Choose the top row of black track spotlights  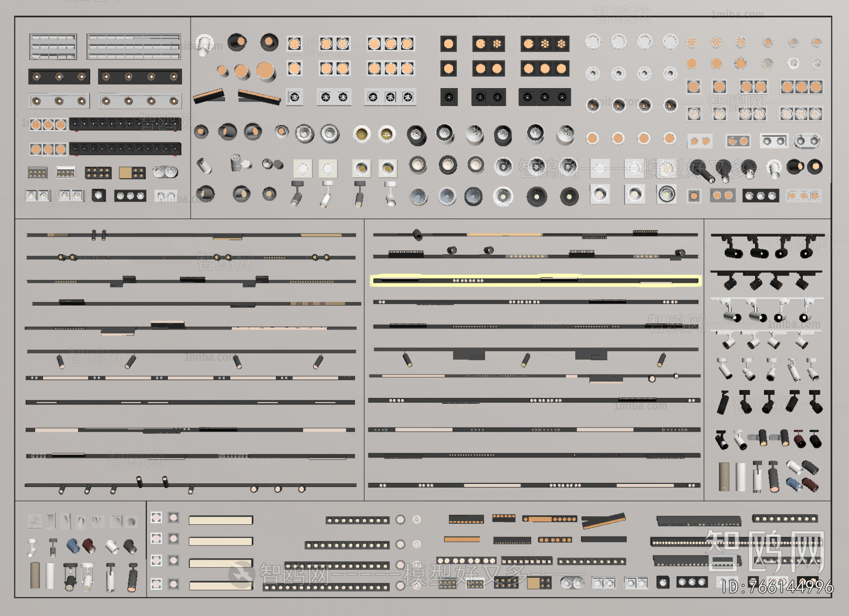[767, 245]
